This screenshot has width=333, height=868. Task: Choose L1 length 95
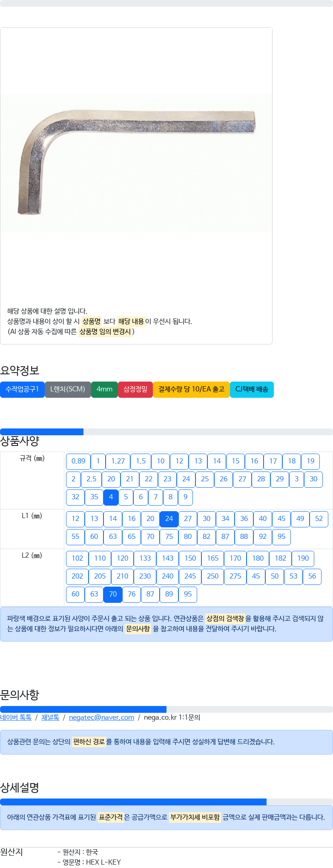click(x=281, y=537)
